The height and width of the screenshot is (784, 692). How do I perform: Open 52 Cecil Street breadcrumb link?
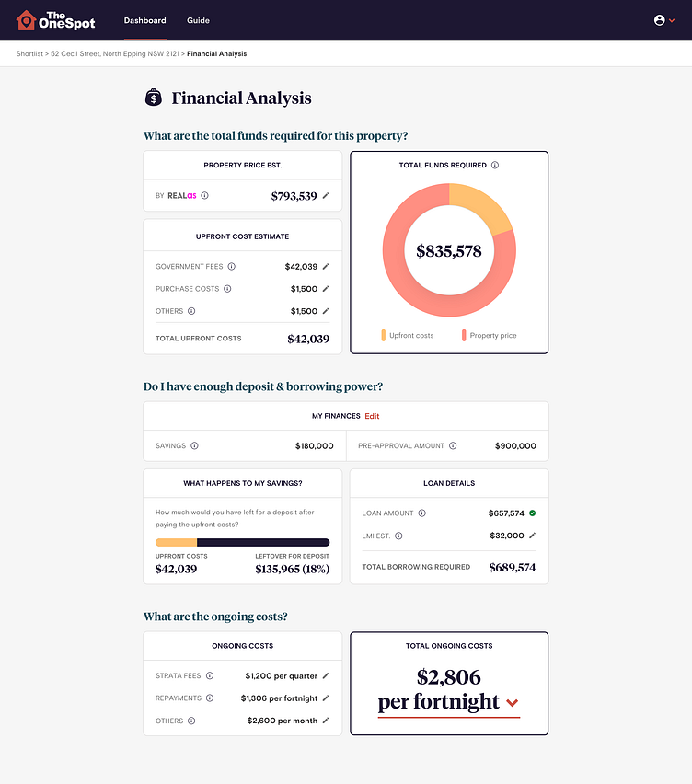[115, 54]
